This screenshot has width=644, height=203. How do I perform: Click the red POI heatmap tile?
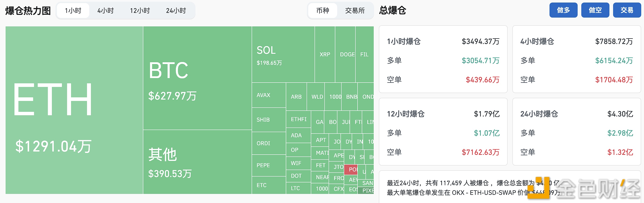tap(351, 170)
